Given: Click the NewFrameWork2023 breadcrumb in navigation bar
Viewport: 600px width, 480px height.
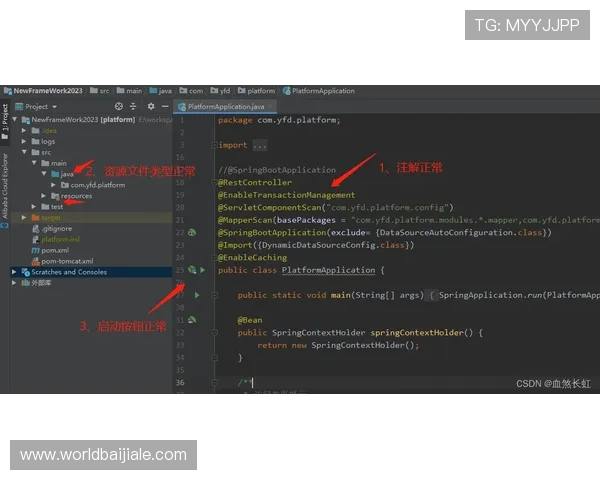Looking at the screenshot, I should [46, 91].
